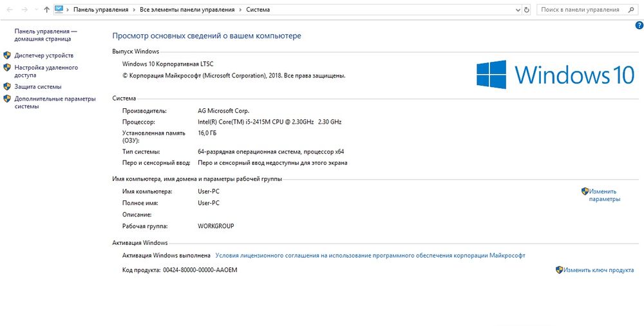Viewport: 644px width, 326px height.
Task: Click the Microsoft Corporation 2018 copyright line
Action: [234, 75]
